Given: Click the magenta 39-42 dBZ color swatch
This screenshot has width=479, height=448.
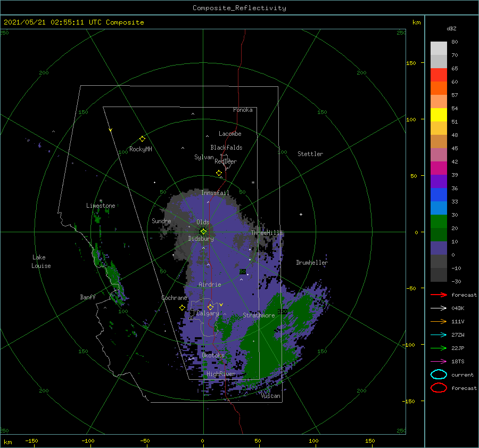Looking at the screenshot, I should point(439,168).
